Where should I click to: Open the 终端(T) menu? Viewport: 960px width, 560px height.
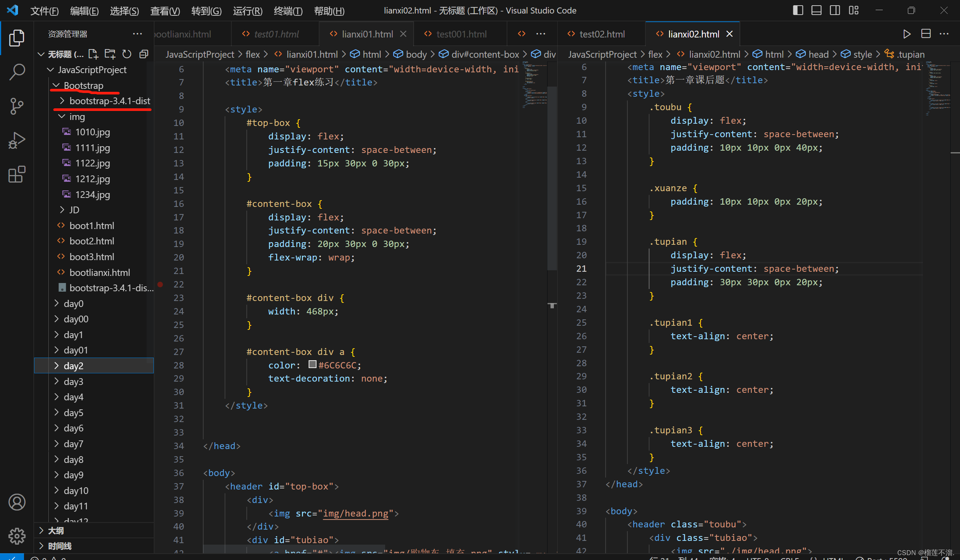tap(288, 10)
